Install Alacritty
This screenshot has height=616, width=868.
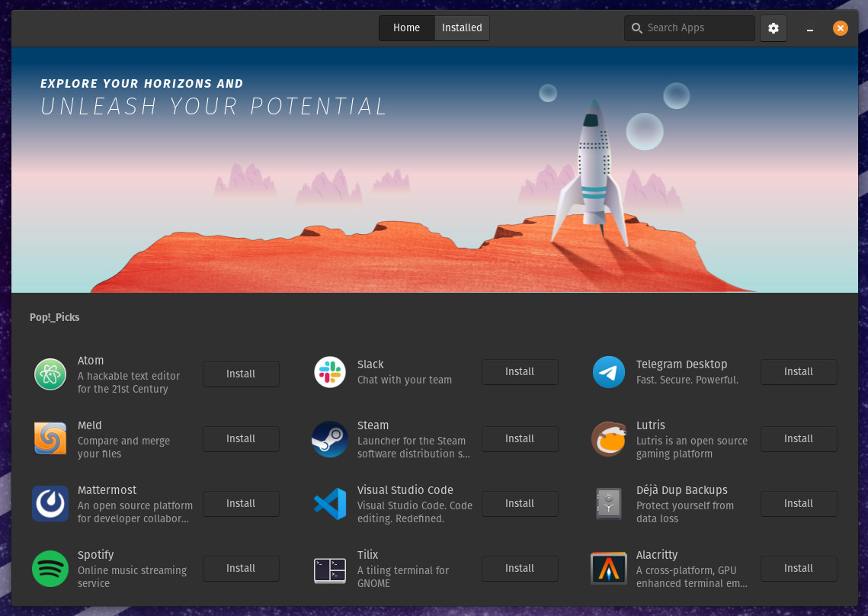(799, 569)
